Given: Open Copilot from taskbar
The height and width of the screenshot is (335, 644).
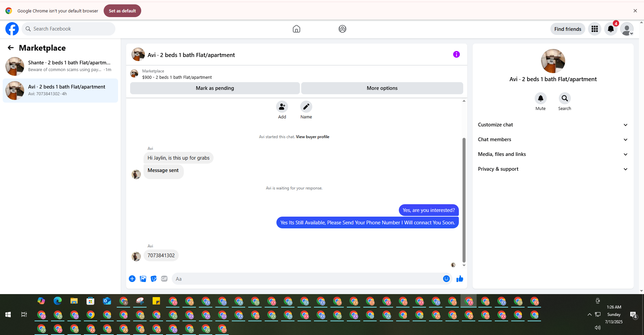Looking at the screenshot, I should [41, 301].
